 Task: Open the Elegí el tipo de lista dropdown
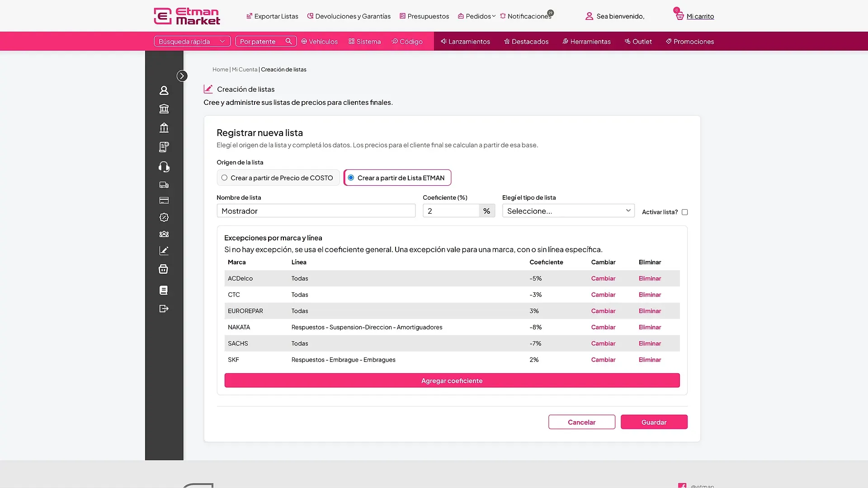click(x=568, y=211)
